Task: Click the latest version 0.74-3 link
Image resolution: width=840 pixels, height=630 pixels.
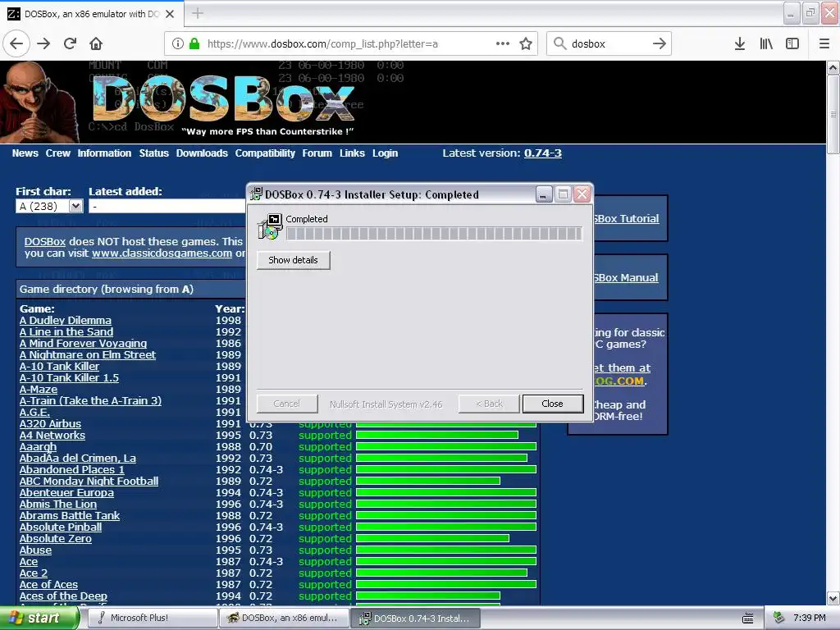Action: pos(543,153)
